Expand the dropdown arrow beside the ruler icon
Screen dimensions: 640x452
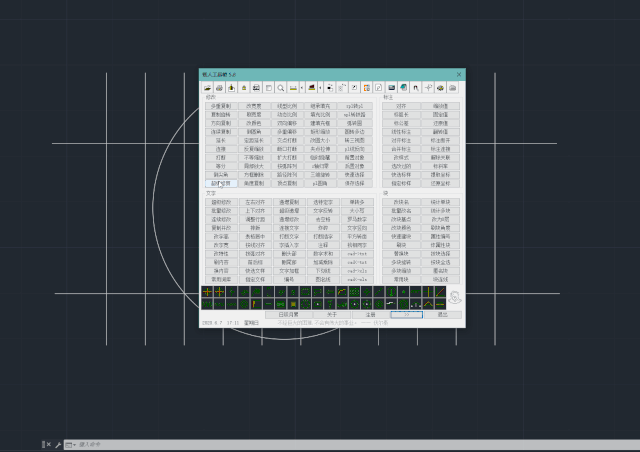pyautogui.click(x=302, y=87)
